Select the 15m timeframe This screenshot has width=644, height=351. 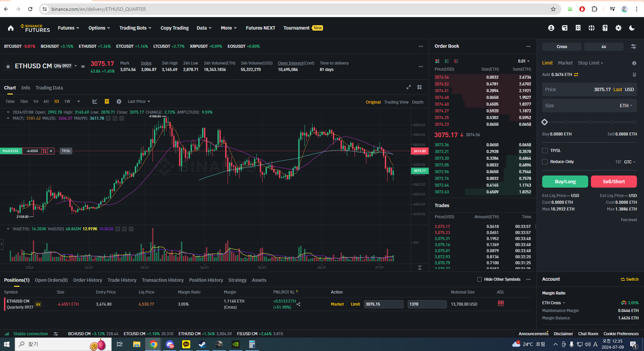[24, 102]
